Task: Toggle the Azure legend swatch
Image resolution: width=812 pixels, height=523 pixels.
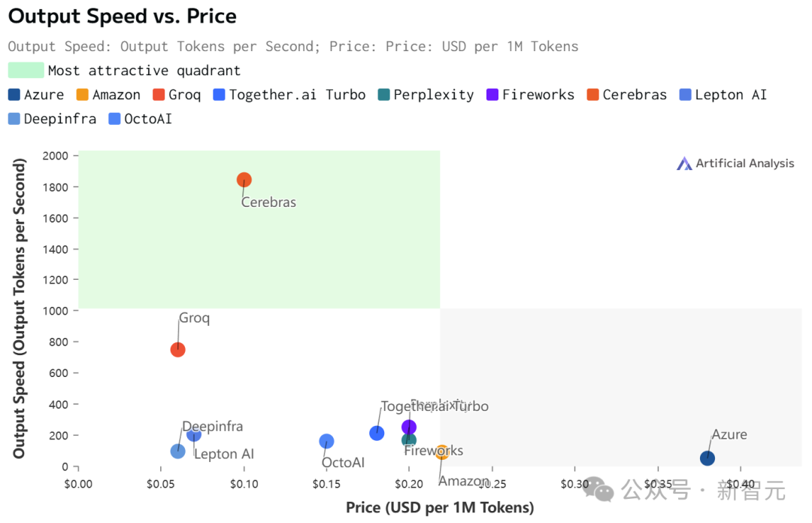Action: [14, 95]
